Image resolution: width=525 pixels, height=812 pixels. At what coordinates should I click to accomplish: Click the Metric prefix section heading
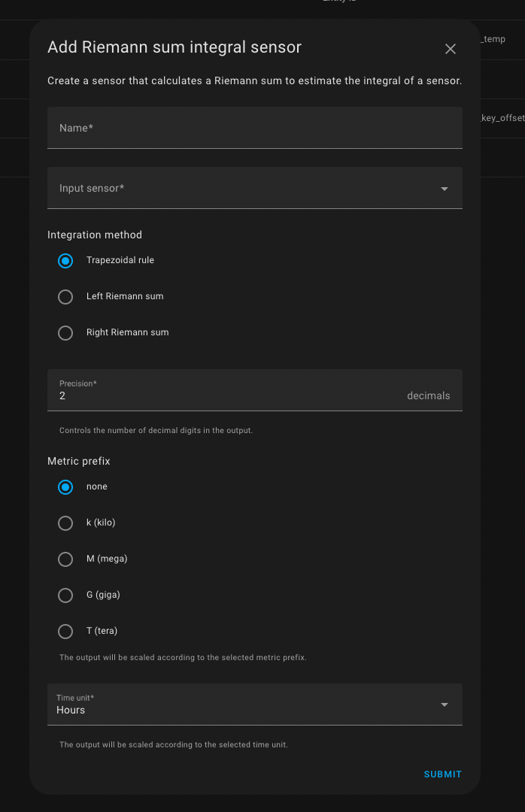click(78, 461)
